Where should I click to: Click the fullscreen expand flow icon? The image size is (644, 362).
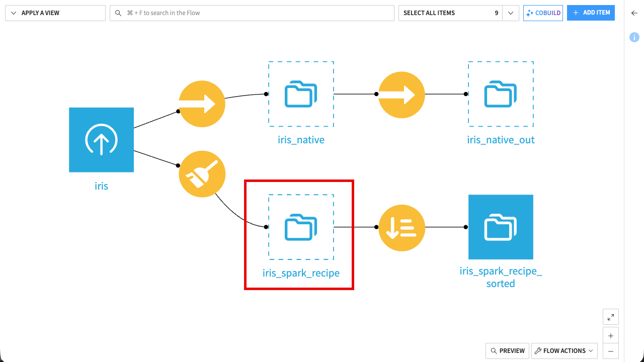pyautogui.click(x=611, y=317)
